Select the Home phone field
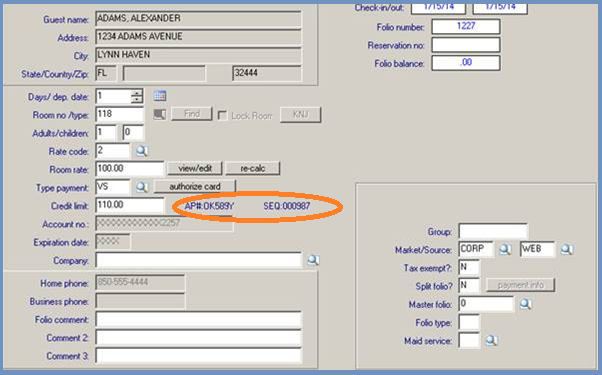The width and height of the screenshot is (602, 375). pos(140,282)
